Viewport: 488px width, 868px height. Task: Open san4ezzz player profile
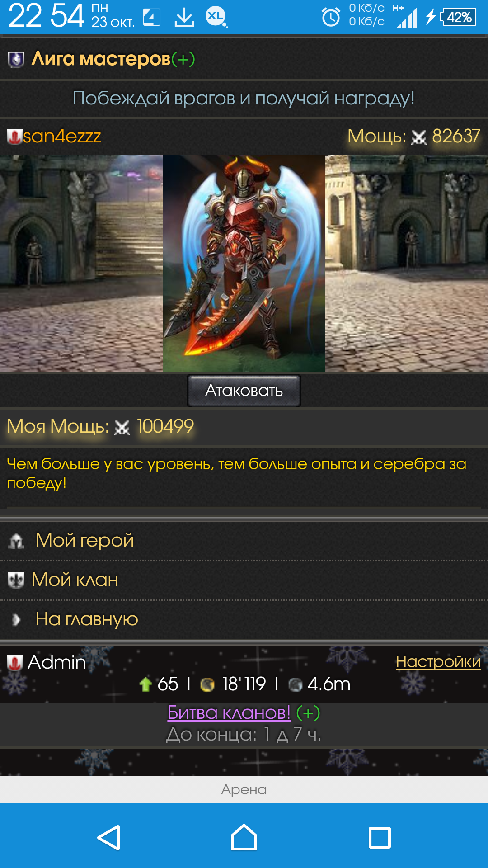(62, 136)
